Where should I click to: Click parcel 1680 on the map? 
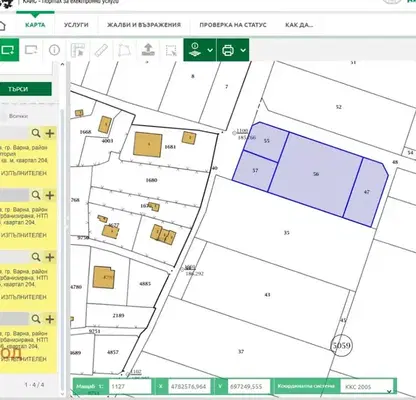(x=151, y=180)
